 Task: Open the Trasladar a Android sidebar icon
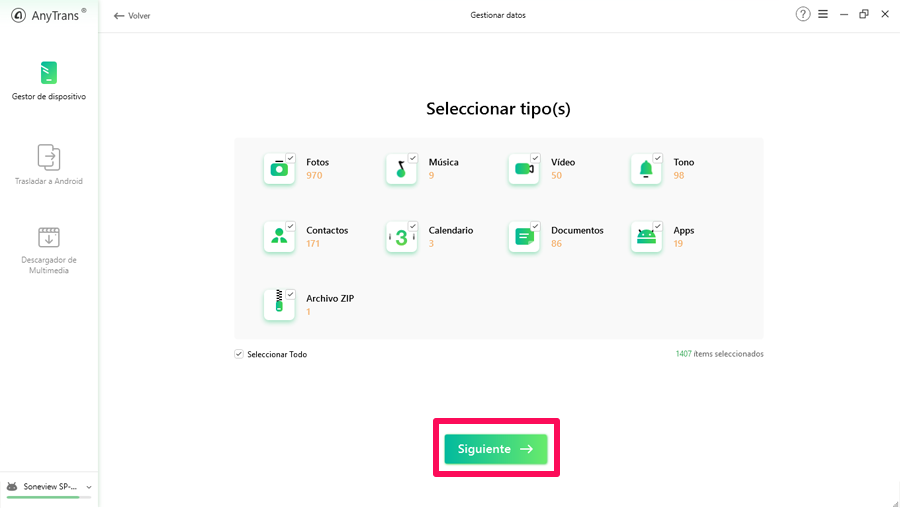point(49,157)
